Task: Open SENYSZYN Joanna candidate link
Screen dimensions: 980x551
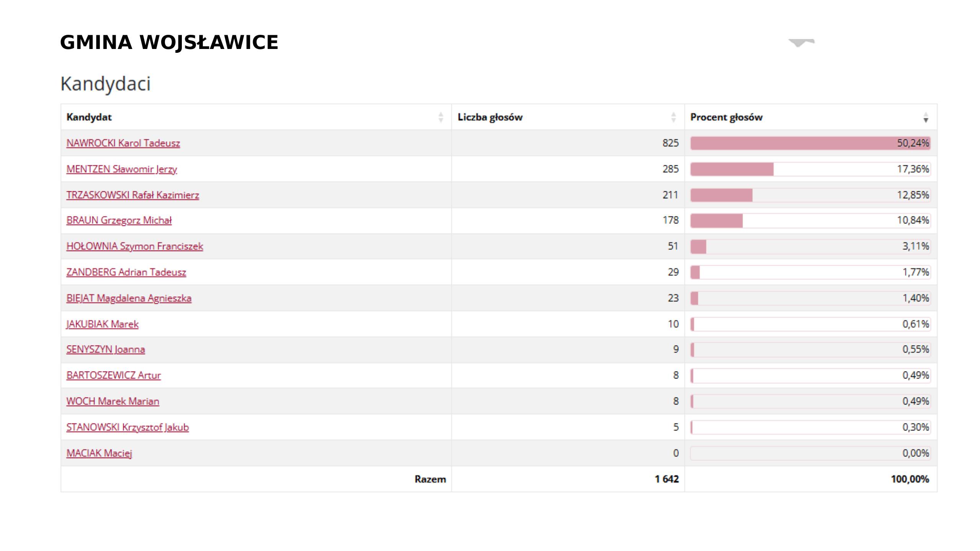Action: (105, 350)
